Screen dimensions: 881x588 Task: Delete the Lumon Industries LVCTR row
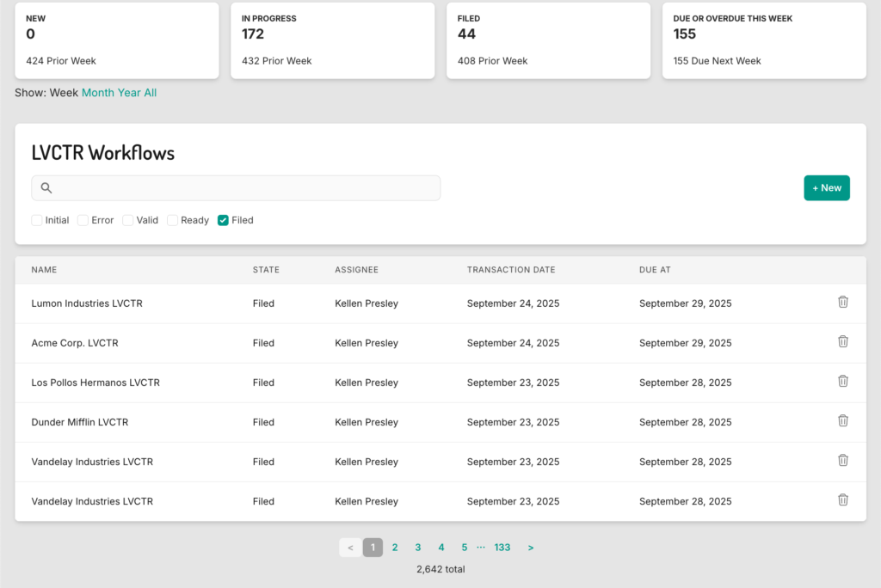click(x=842, y=302)
